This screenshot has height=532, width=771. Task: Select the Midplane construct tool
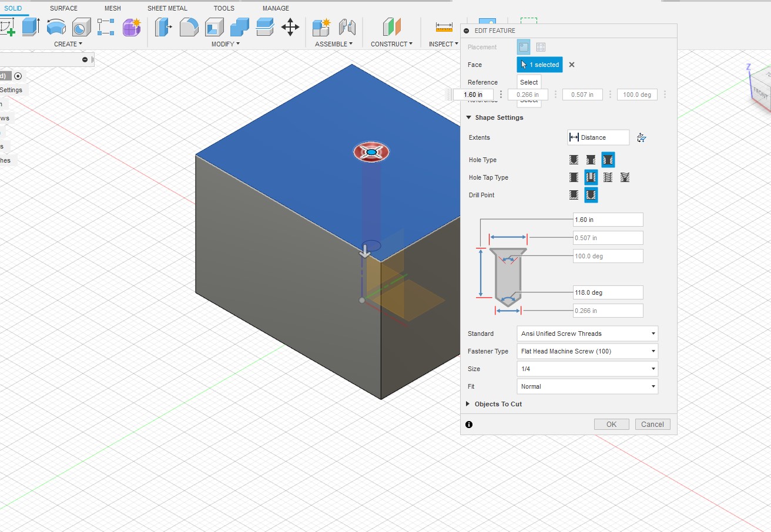click(x=391, y=27)
